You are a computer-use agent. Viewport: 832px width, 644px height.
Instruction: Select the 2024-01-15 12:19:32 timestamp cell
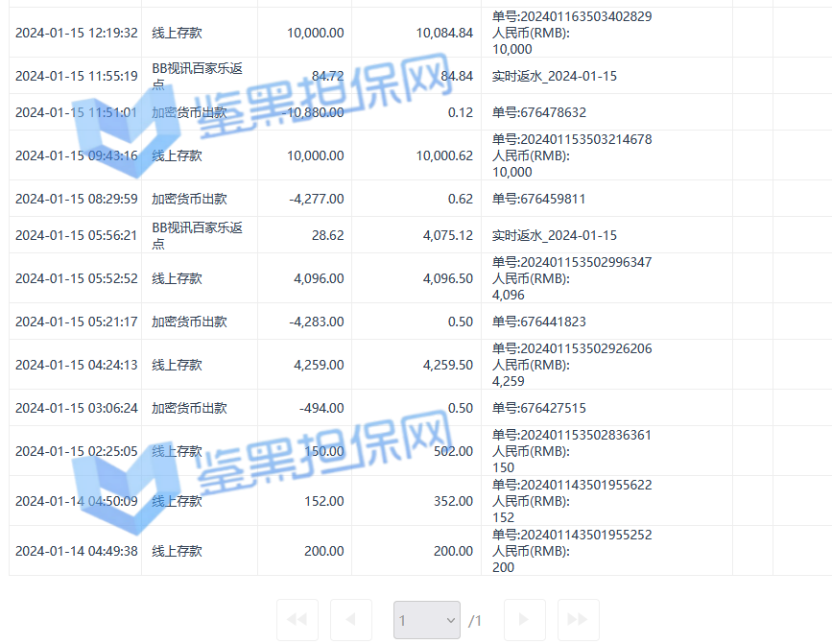click(x=77, y=33)
